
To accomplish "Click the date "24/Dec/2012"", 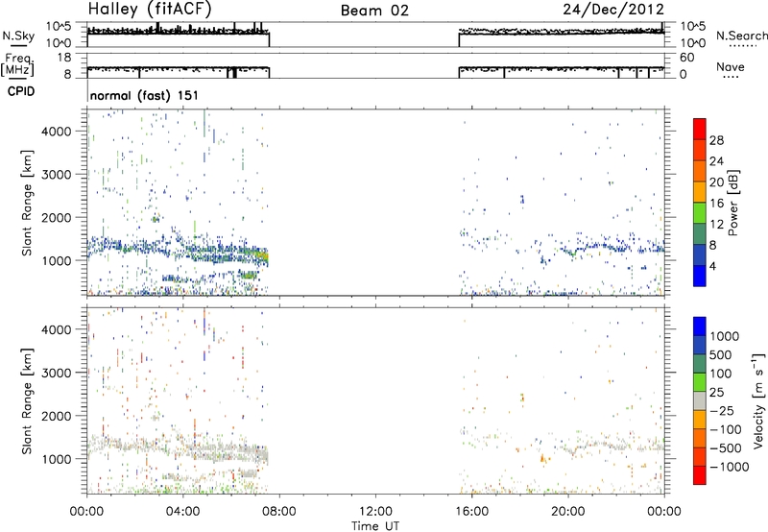I will (x=613, y=9).
